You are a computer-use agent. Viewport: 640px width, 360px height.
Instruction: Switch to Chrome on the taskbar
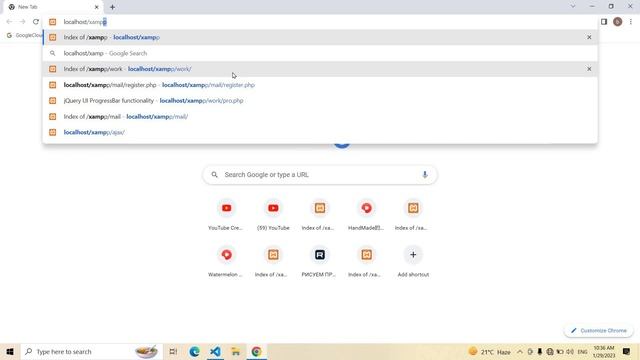click(x=256, y=351)
